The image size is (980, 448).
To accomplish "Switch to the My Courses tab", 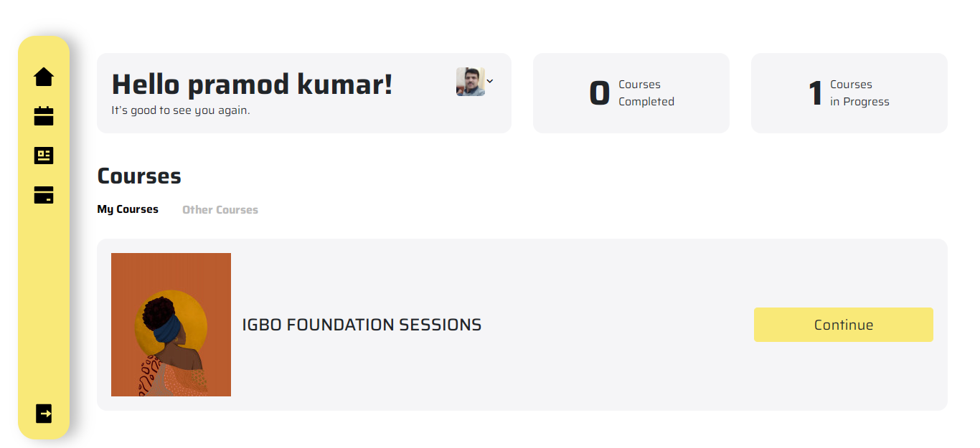I will [128, 209].
